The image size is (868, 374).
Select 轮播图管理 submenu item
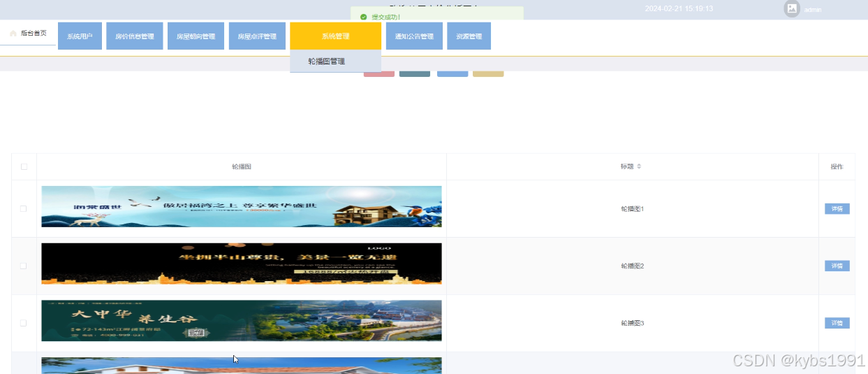335,62
